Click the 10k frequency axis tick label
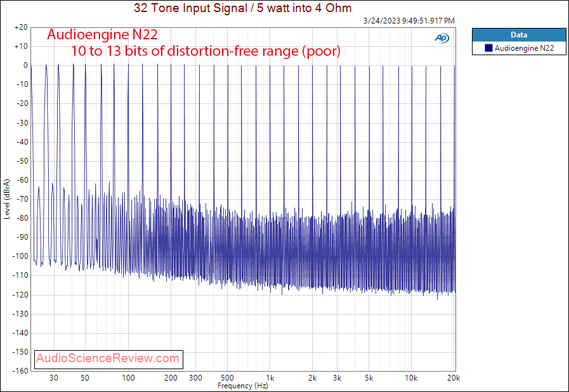This screenshot has width=569, height=392. [x=411, y=378]
